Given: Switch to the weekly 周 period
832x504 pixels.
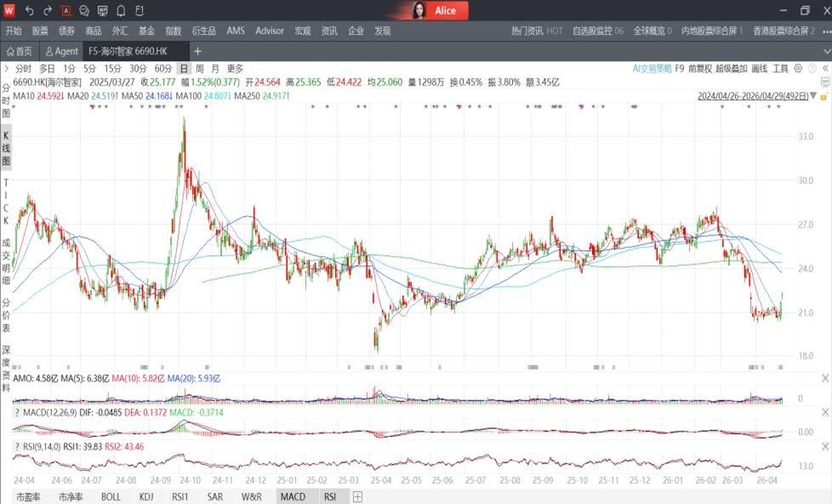Looking at the screenshot, I should coord(199,69).
